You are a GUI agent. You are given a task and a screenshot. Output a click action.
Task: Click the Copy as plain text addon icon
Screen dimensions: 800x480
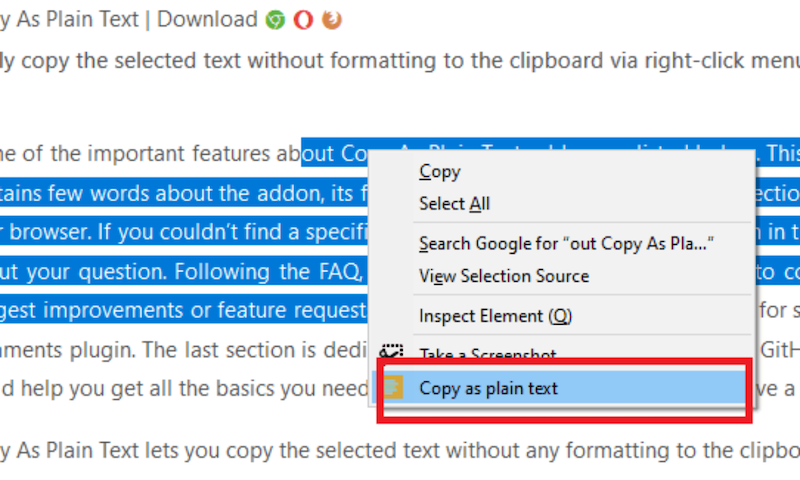coord(393,387)
